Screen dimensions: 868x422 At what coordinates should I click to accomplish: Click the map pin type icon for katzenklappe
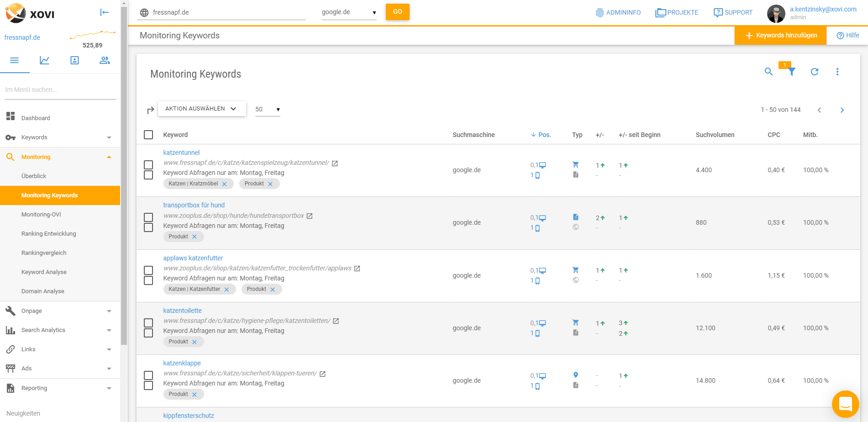point(576,375)
